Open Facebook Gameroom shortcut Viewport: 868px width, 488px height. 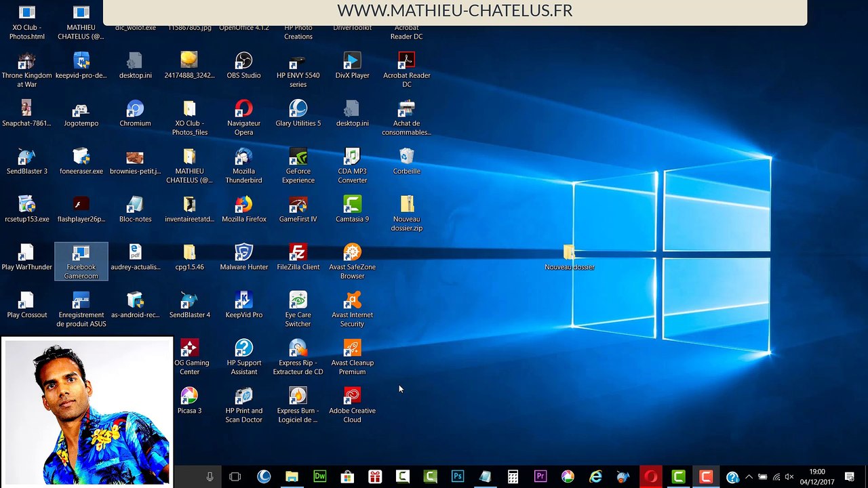(81, 262)
